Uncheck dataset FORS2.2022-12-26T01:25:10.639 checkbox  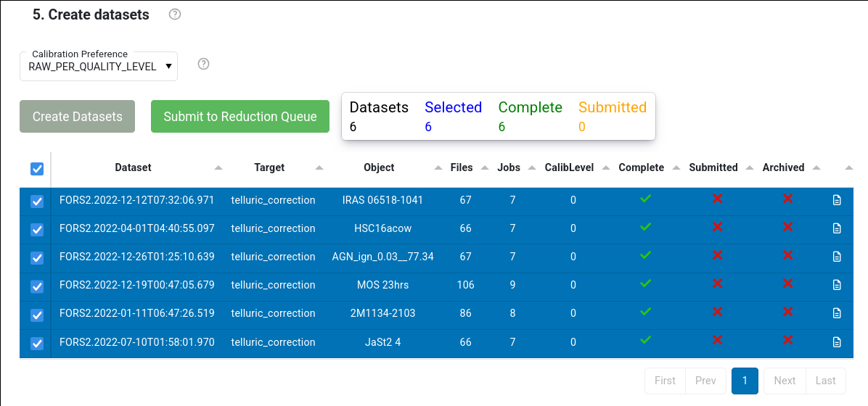(x=36, y=258)
